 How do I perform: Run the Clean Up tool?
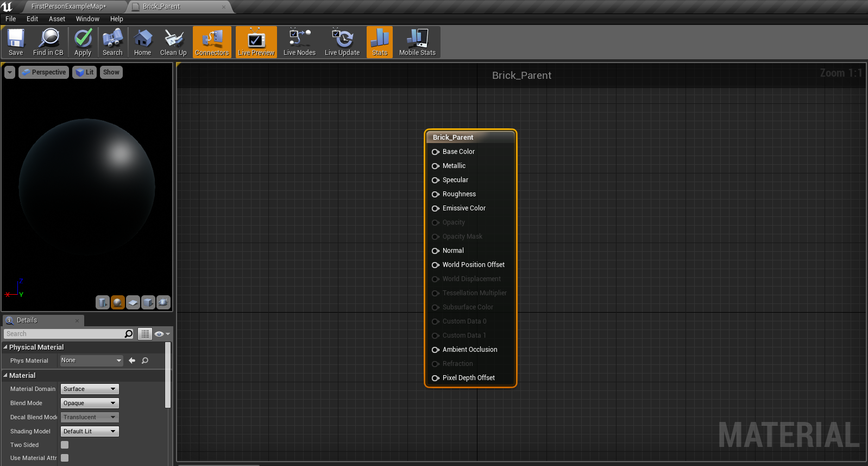(x=173, y=42)
